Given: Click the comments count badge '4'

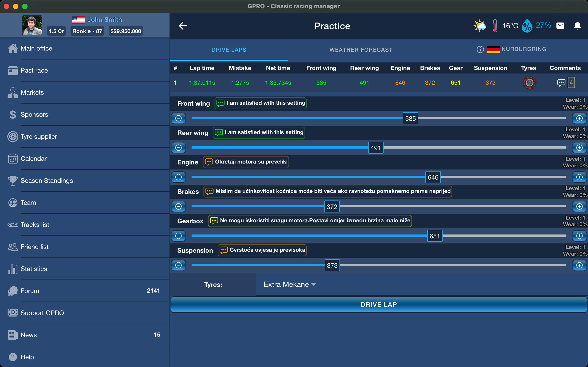Looking at the screenshot, I should pos(571,82).
